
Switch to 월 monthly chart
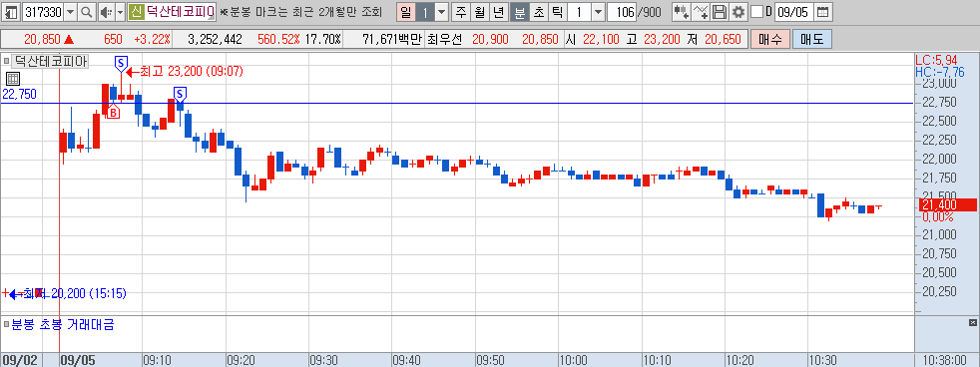point(479,12)
